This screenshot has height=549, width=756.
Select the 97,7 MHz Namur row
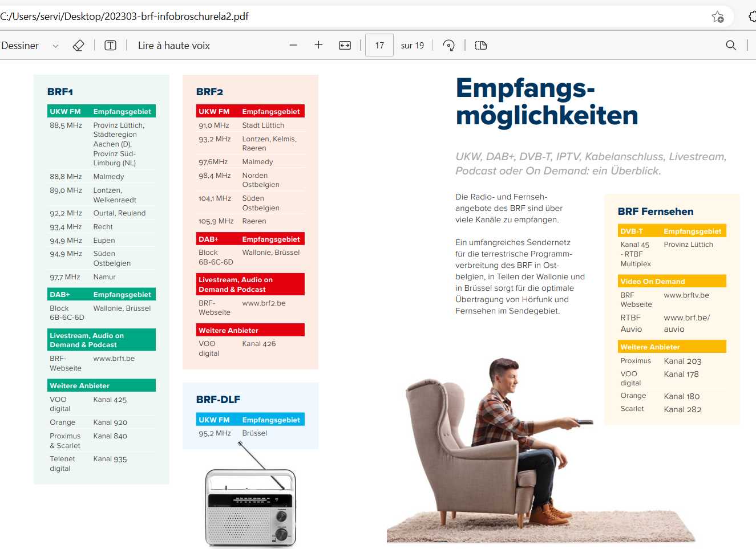pyautogui.click(x=102, y=277)
